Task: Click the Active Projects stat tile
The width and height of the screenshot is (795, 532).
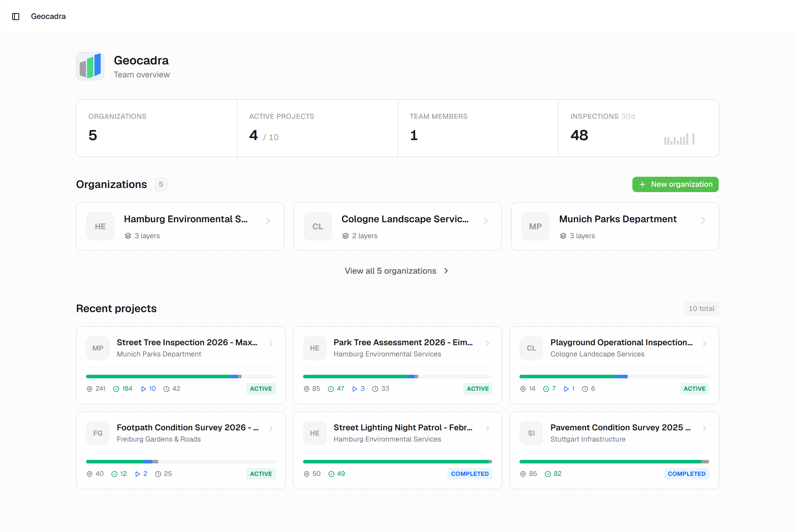Action: 317,128
